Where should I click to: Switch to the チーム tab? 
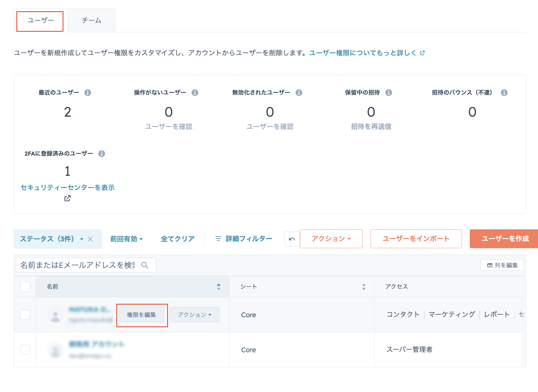[91, 21]
